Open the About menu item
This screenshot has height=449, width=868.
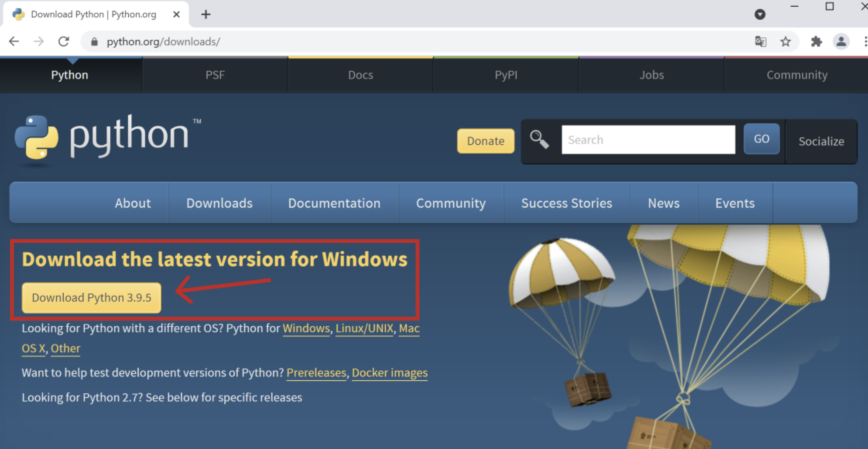click(133, 203)
